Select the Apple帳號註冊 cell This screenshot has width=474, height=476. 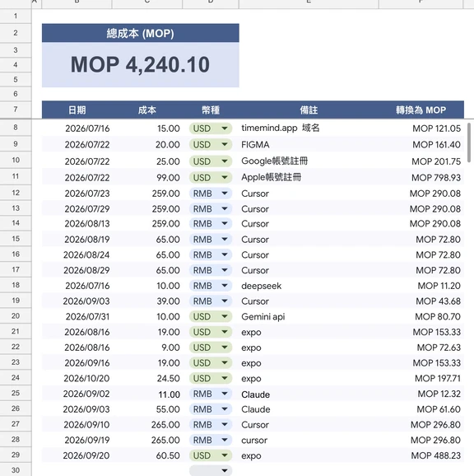(x=309, y=177)
